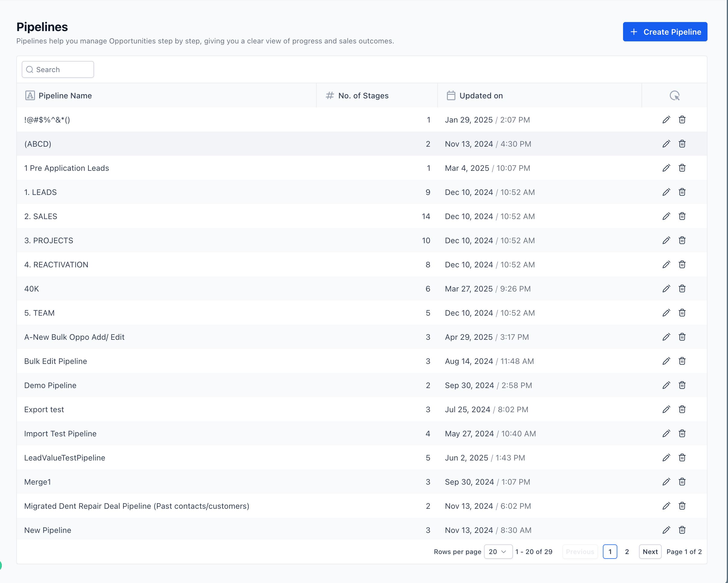The image size is (728, 583).
Task: Edit the Export test pipeline
Action: [666, 409]
